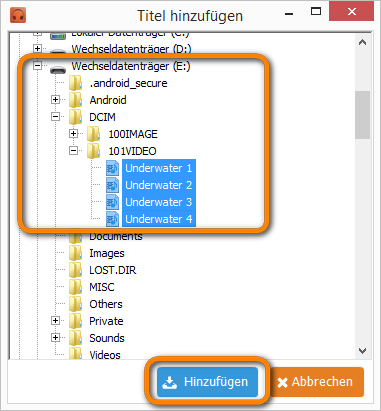This screenshot has height=411, width=381.
Task: Select the Images folder name
Action: (107, 253)
